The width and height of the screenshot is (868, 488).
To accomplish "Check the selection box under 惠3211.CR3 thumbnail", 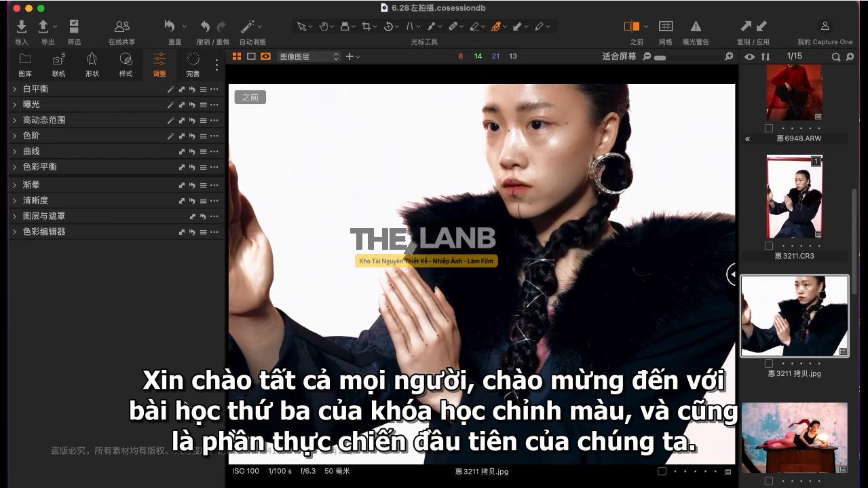I will pyautogui.click(x=768, y=246).
